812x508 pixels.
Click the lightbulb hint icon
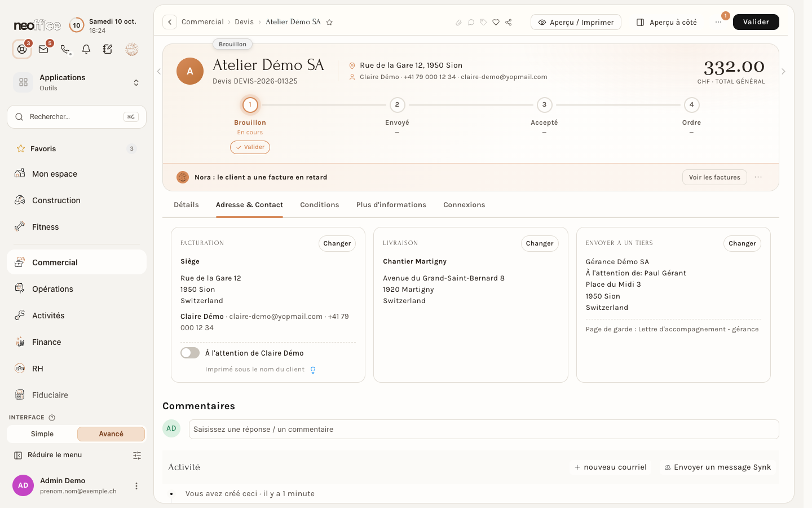coord(313,370)
